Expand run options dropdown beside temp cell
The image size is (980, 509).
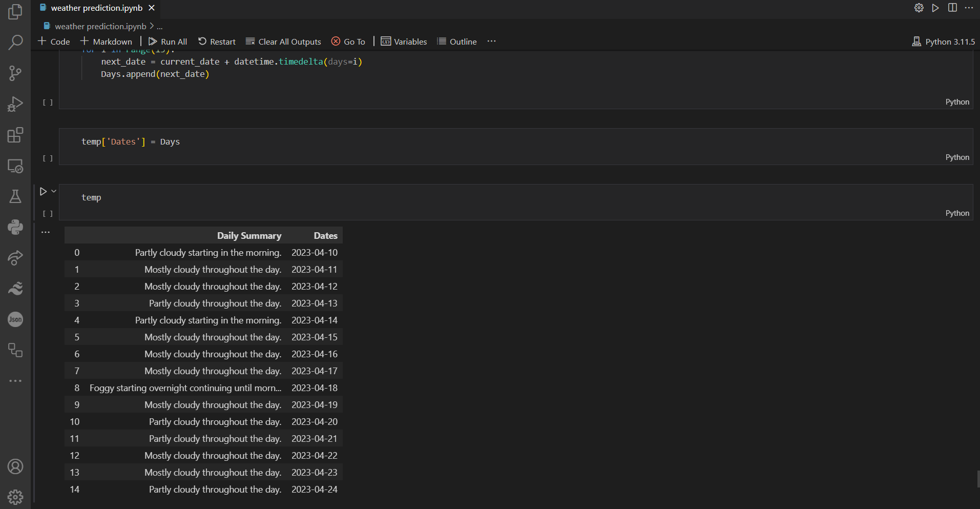click(54, 191)
